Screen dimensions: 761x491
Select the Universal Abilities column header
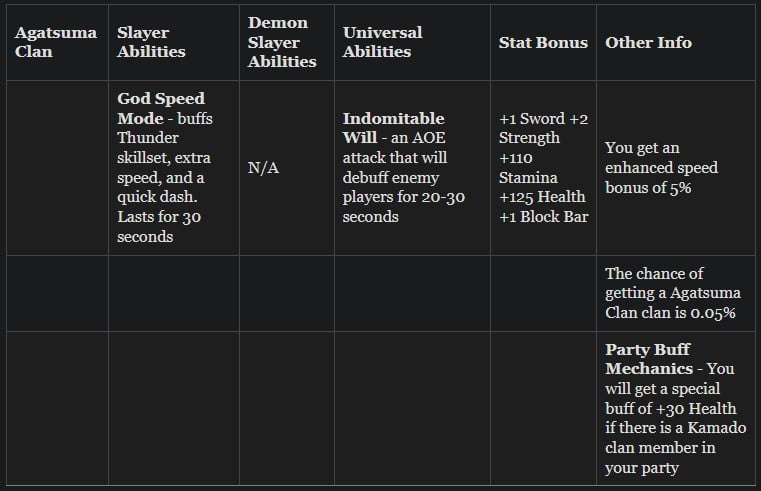tap(382, 42)
